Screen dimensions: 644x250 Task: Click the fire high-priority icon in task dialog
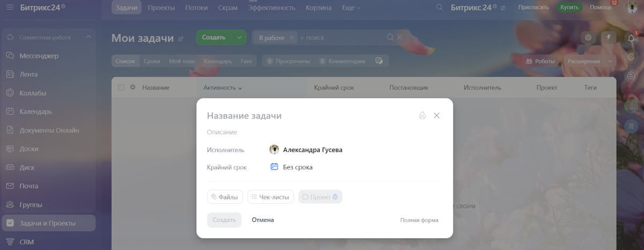(422, 116)
